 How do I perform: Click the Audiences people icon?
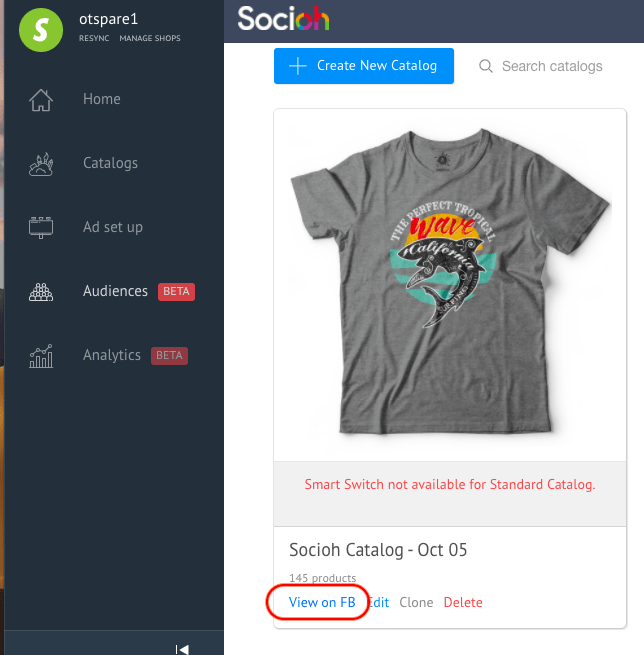[41, 292]
